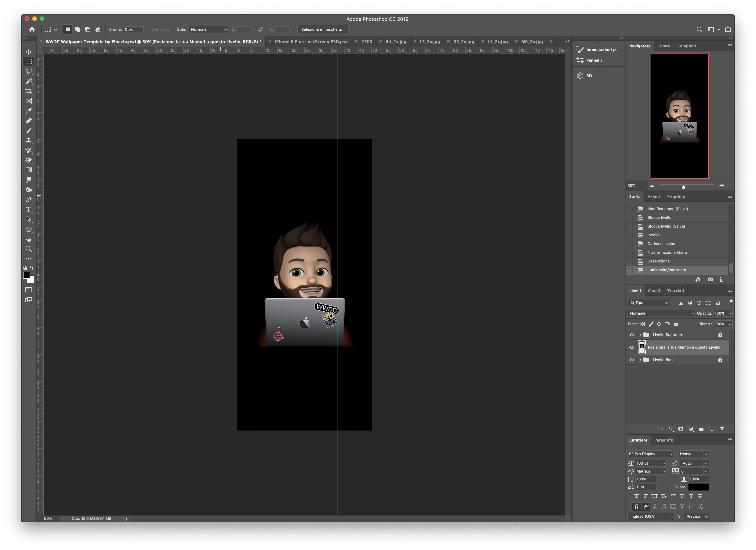The height and width of the screenshot is (550, 756).
Task: Open the R4_2x.jpg document tab
Action: tap(396, 42)
